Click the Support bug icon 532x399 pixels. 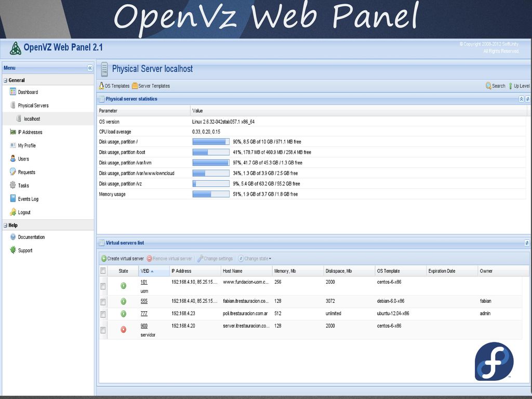pyautogui.click(x=13, y=250)
